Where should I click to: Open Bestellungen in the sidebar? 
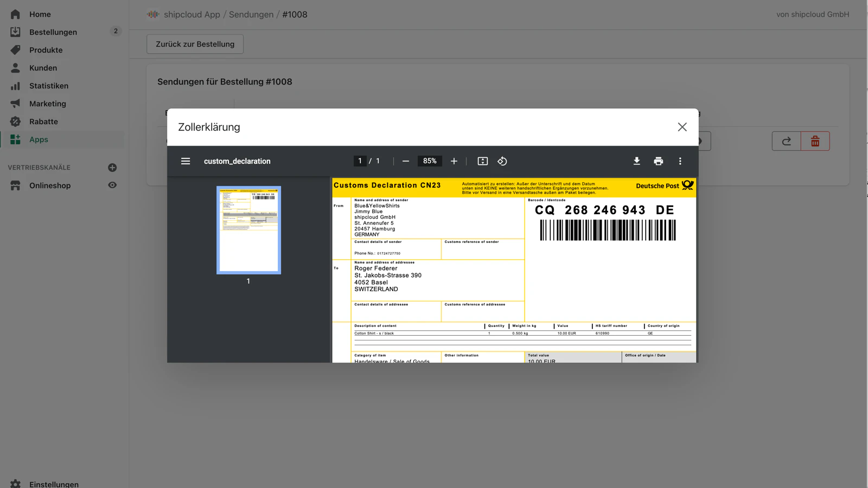53,32
